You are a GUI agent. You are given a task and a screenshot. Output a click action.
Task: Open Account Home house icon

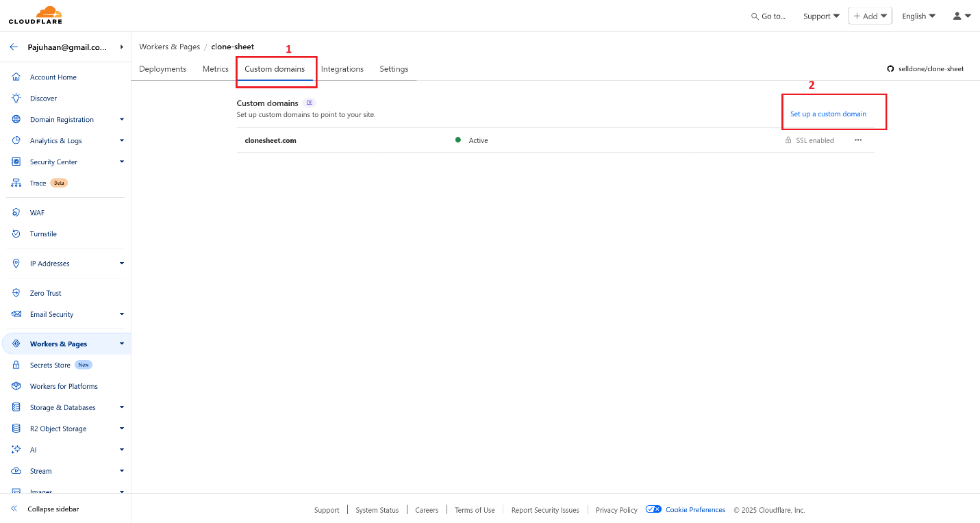(x=16, y=77)
